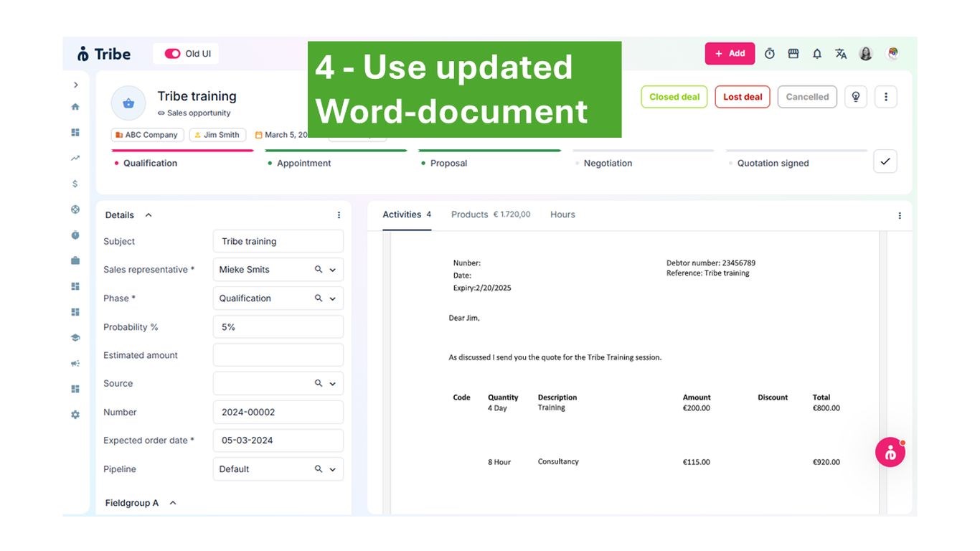Viewport: 980px width, 551px height.
Task: Open the Phase dropdown arrow
Action: [x=333, y=298]
